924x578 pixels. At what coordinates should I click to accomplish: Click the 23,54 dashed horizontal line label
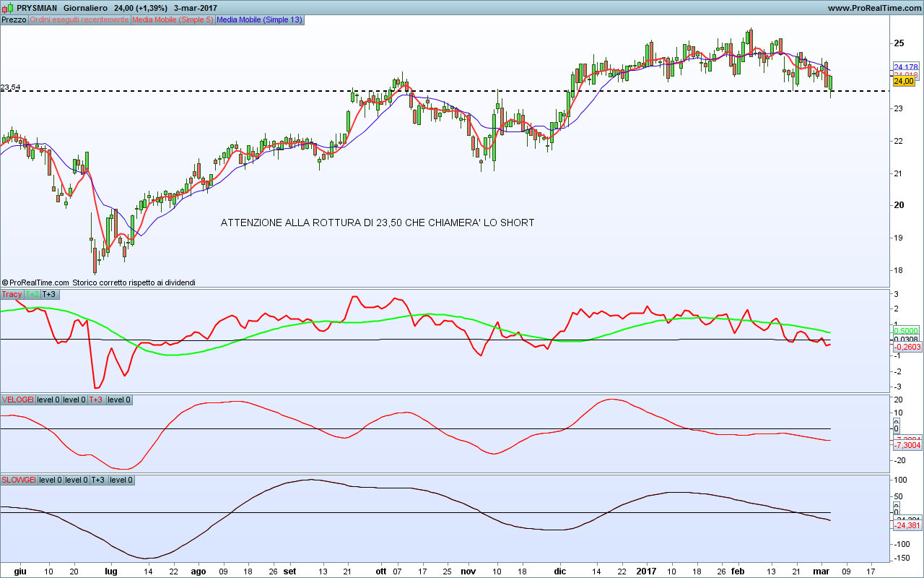coord(10,87)
